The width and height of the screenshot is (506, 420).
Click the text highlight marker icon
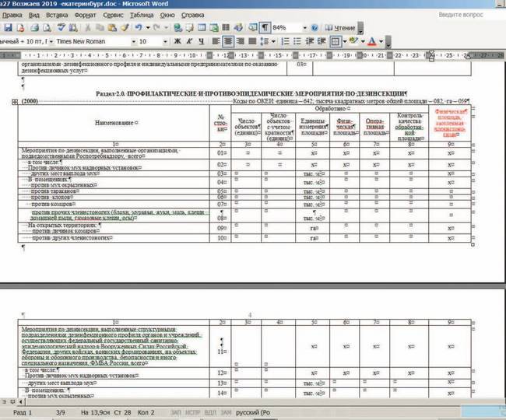click(x=356, y=40)
